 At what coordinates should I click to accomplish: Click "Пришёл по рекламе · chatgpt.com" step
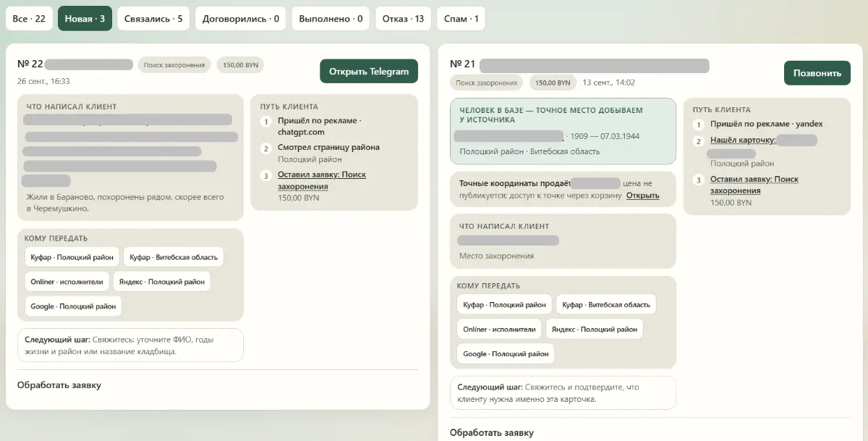[319, 127]
